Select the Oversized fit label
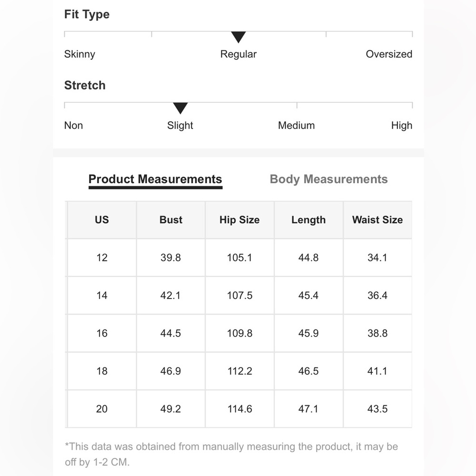The width and height of the screenshot is (476, 476). click(x=389, y=54)
